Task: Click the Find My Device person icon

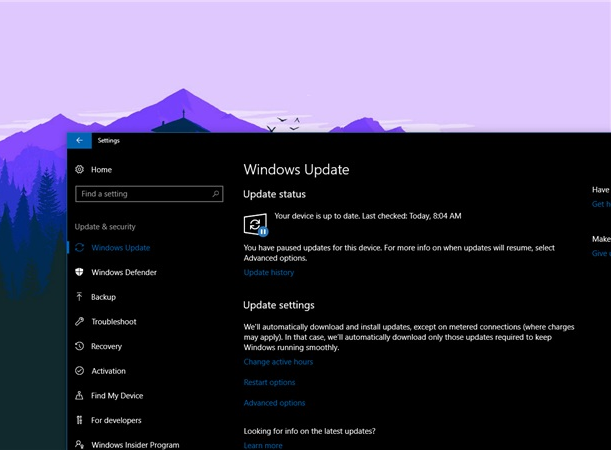Action: (x=79, y=396)
